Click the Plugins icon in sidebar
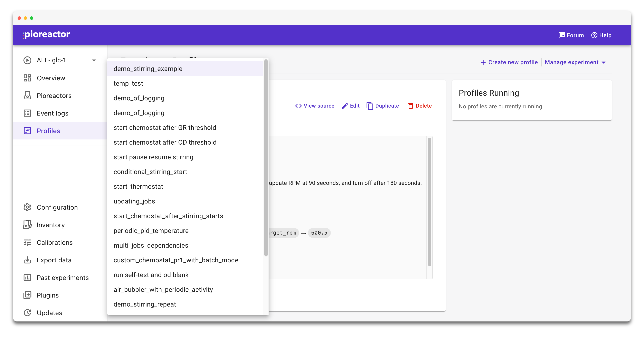 27,295
